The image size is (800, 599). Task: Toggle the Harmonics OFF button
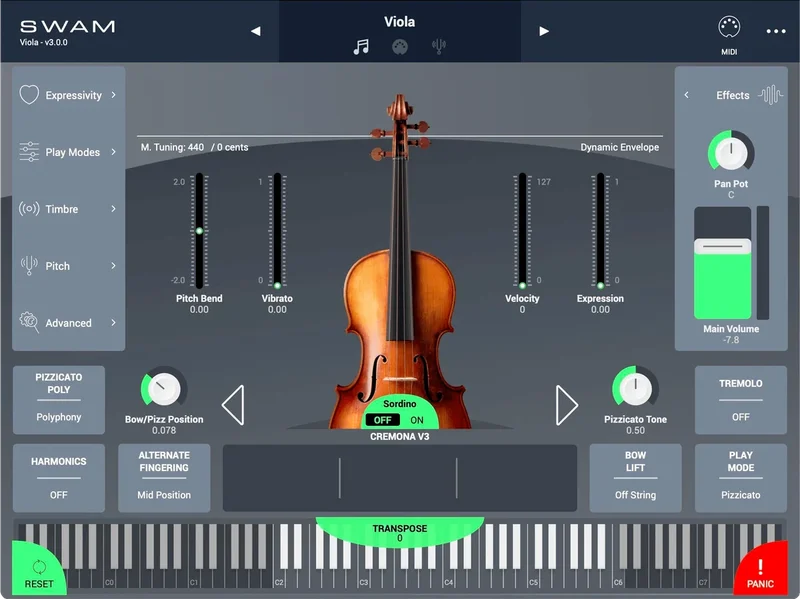pos(59,478)
